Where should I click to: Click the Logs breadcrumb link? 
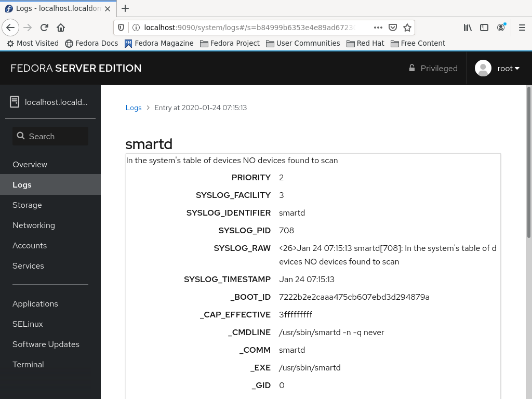(x=134, y=108)
